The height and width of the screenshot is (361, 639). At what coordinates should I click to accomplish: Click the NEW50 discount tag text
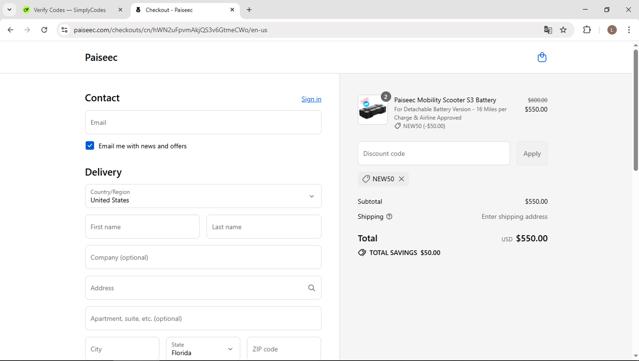click(383, 179)
